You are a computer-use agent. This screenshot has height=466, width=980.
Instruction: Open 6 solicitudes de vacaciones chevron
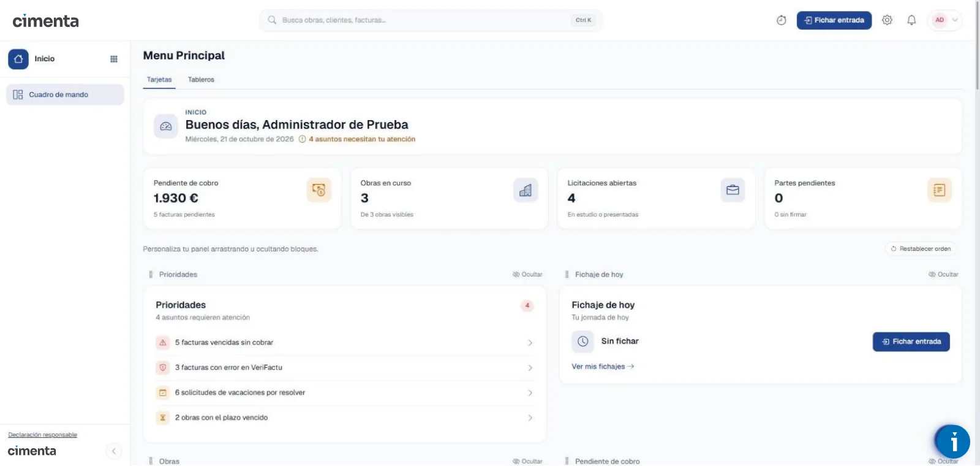(530, 393)
